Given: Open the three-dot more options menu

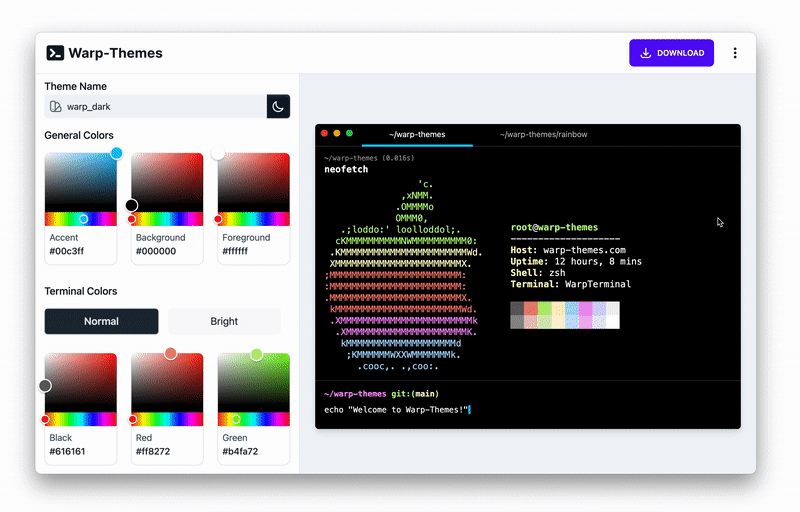Looking at the screenshot, I should (x=735, y=53).
